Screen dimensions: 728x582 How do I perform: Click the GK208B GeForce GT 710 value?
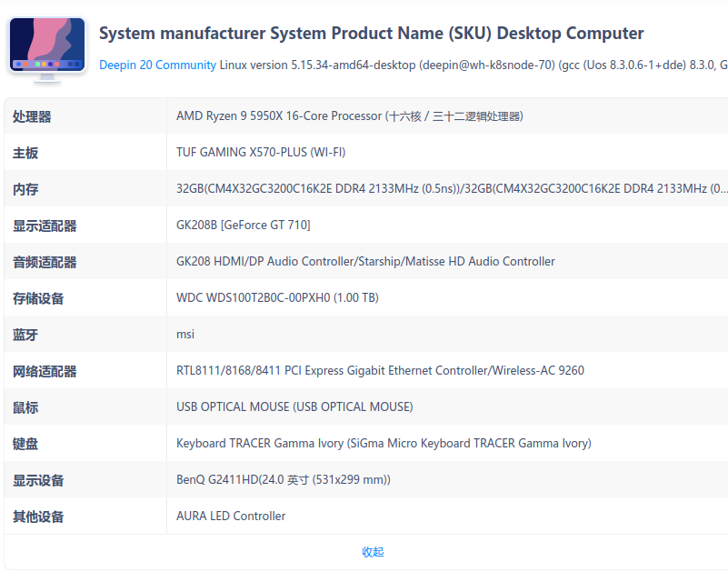coord(243,226)
